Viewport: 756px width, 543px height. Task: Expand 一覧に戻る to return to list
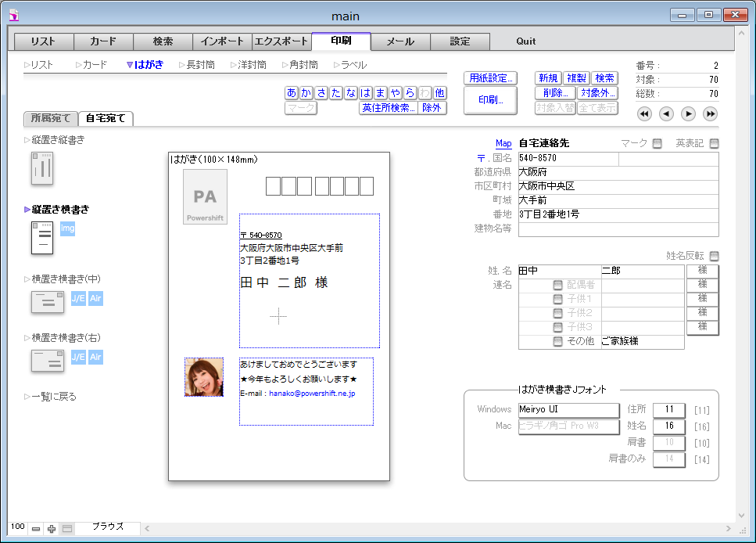(50, 397)
